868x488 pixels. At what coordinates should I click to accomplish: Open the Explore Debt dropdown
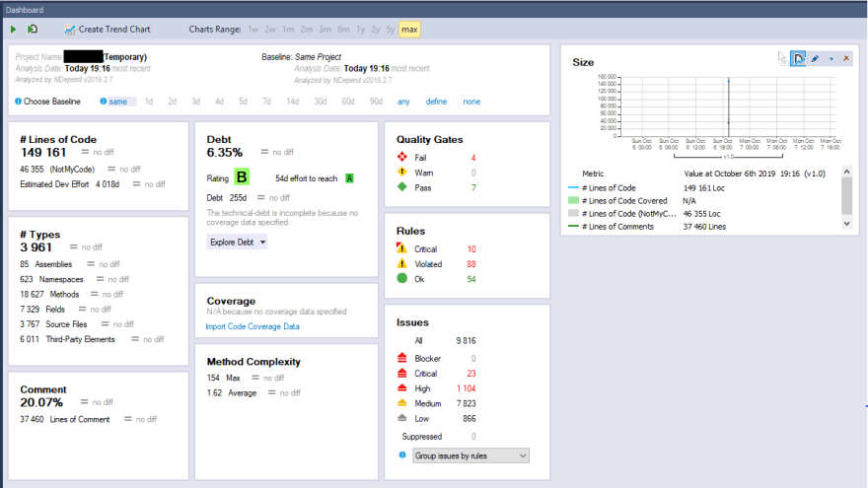tap(237, 243)
